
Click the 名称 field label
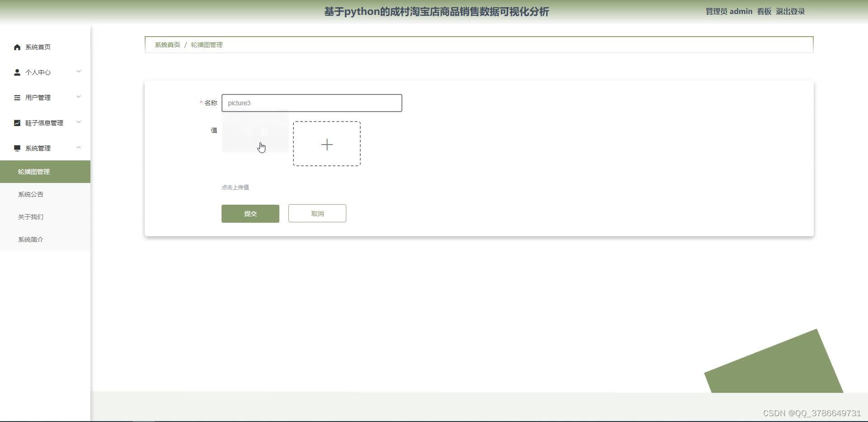click(x=211, y=103)
